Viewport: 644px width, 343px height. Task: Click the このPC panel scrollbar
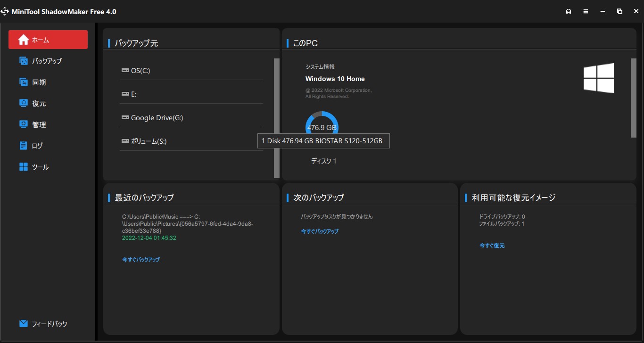634,98
